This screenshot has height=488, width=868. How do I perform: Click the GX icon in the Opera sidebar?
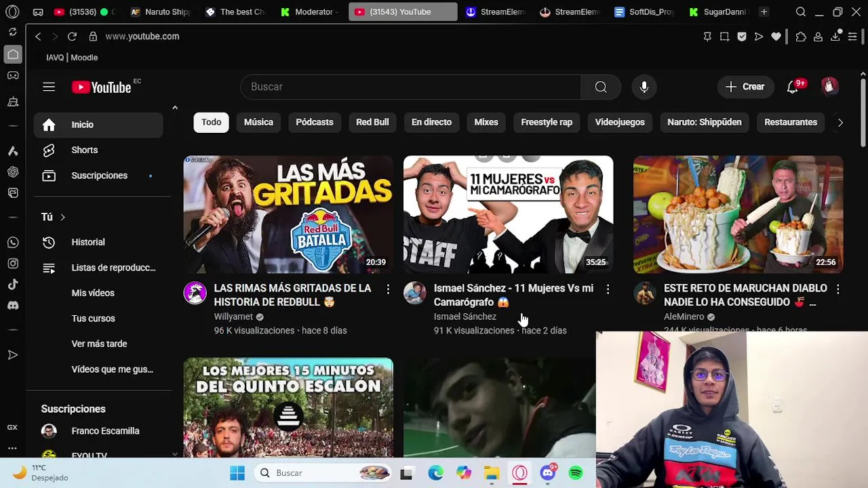13,428
